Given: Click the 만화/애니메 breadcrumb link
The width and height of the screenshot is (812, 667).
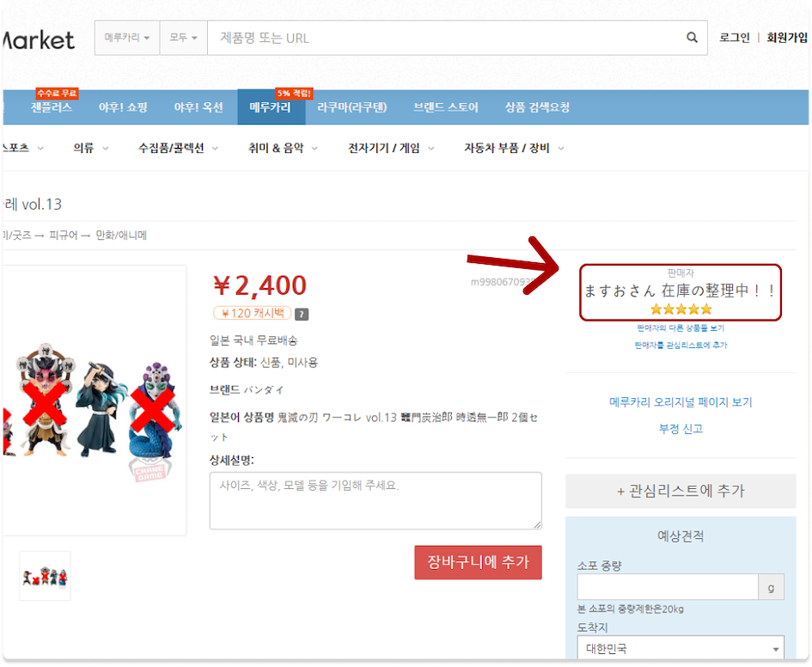Looking at the screenshot, I should click(121, 236).
